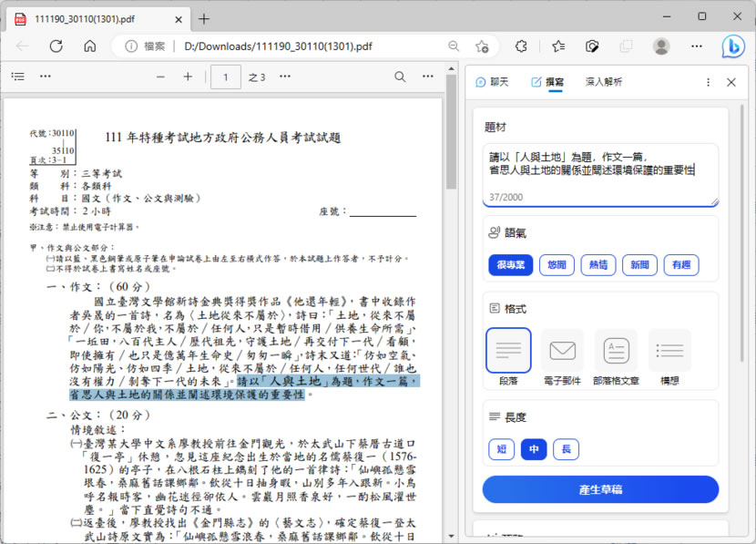
Task: Switch to the 深入解析 tab
Action: pyautogui.click(x=604, y=82)
